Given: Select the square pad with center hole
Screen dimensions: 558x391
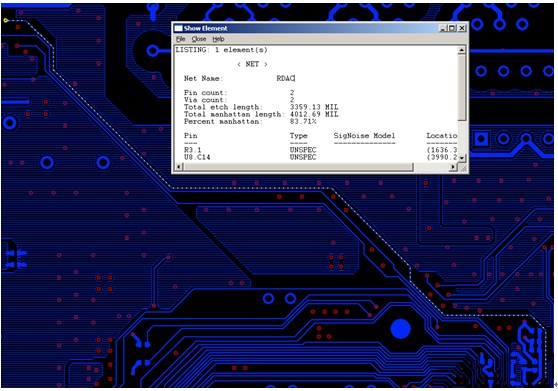Looking at the screenshot, I should click(x=481, y=139).
